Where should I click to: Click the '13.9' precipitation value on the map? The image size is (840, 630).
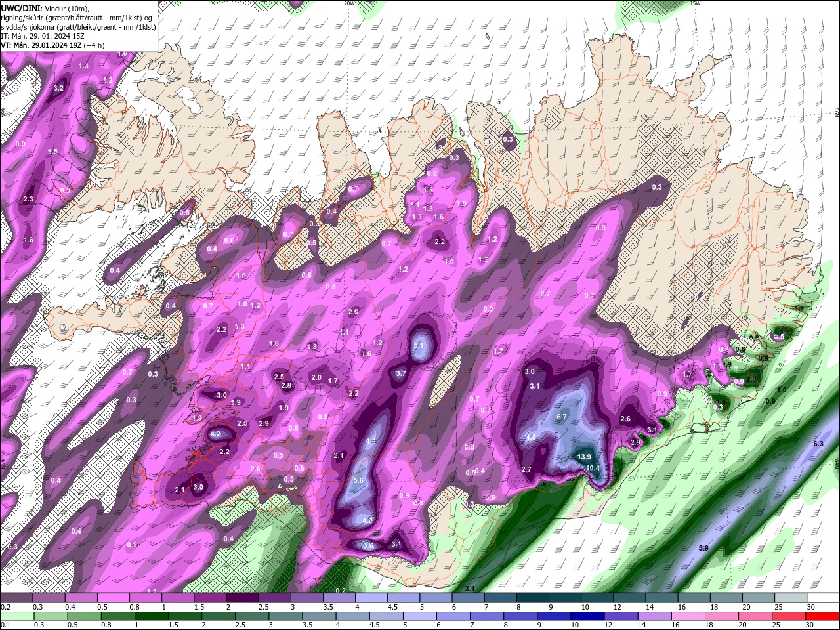[584, 457]
